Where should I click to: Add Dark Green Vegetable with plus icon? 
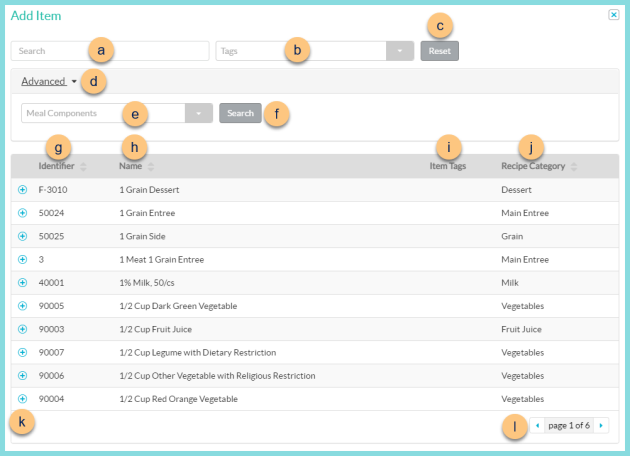tap(22, 306)
